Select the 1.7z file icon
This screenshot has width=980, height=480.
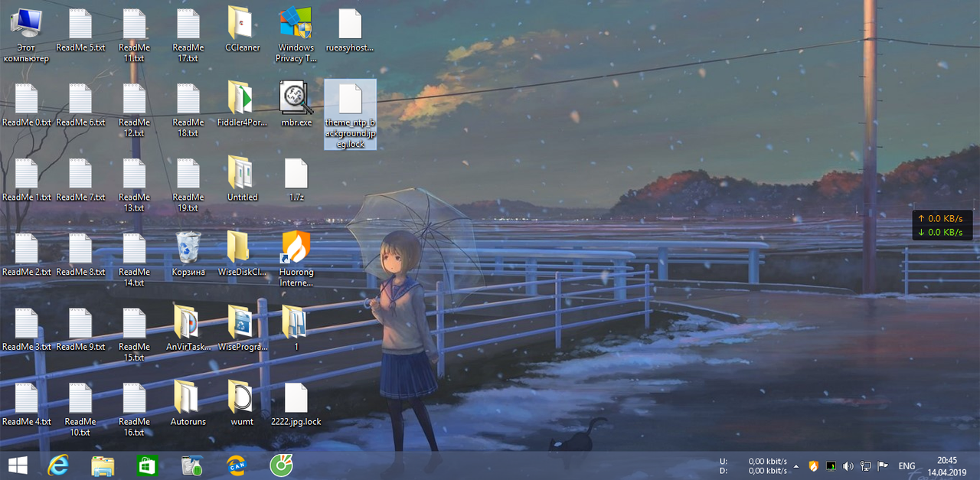(296, 180)
